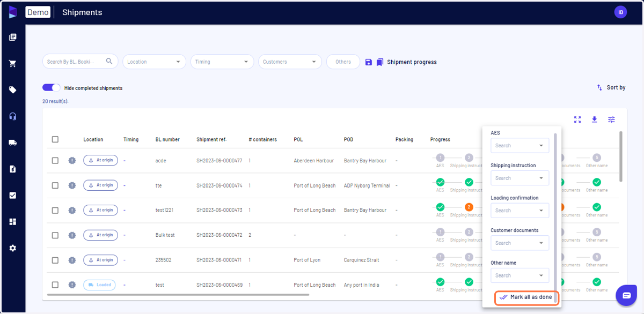Click the bookmarks icon beside Shipment progress

click(x=379, y=62)
